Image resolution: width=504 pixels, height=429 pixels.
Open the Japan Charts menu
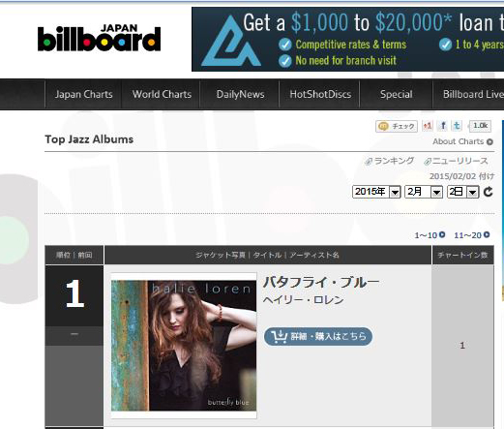(x=83, y=94)
